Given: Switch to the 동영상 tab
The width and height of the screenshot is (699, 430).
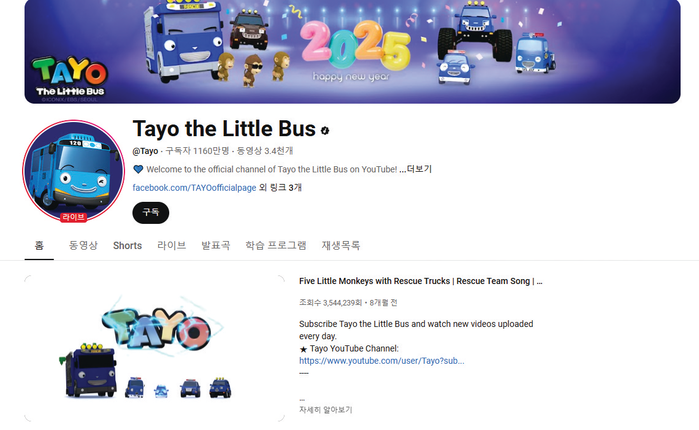Looking at the screenshot, I should point(83,246).
